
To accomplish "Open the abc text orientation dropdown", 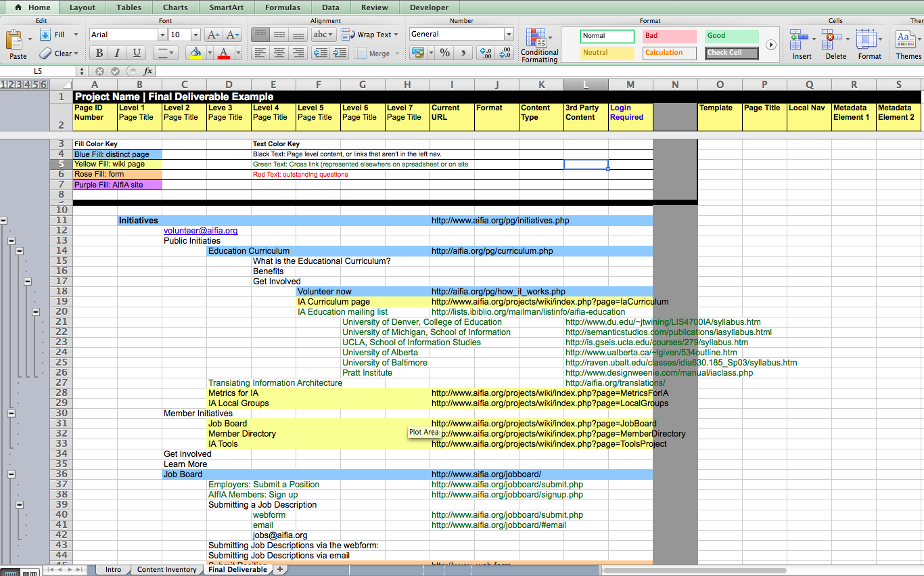I will pyautogui.click(x=323, y=35).
